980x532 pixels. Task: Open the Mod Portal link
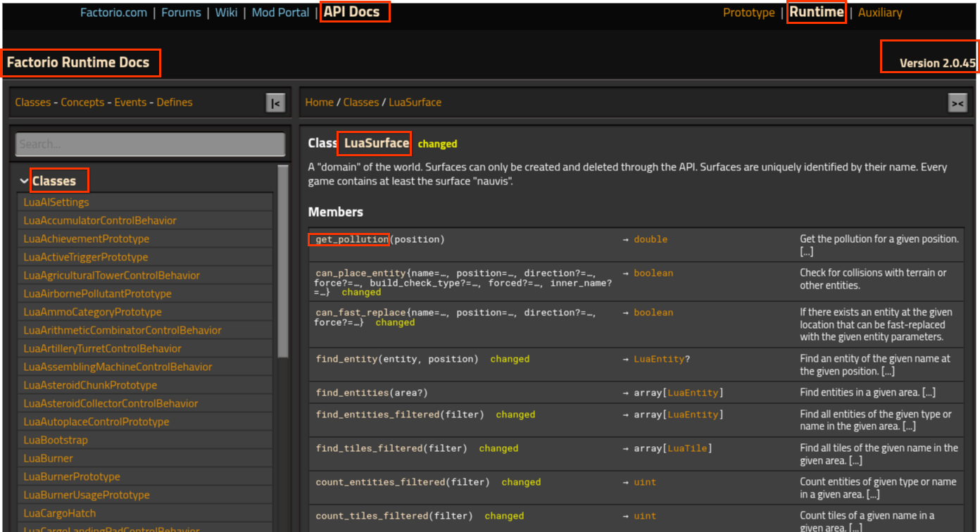[280, 13]
